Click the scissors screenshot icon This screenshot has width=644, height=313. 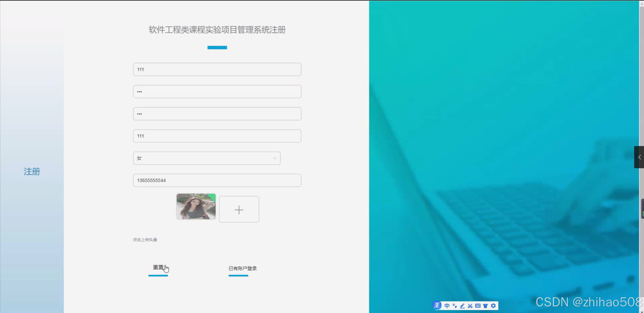point(470,306)
